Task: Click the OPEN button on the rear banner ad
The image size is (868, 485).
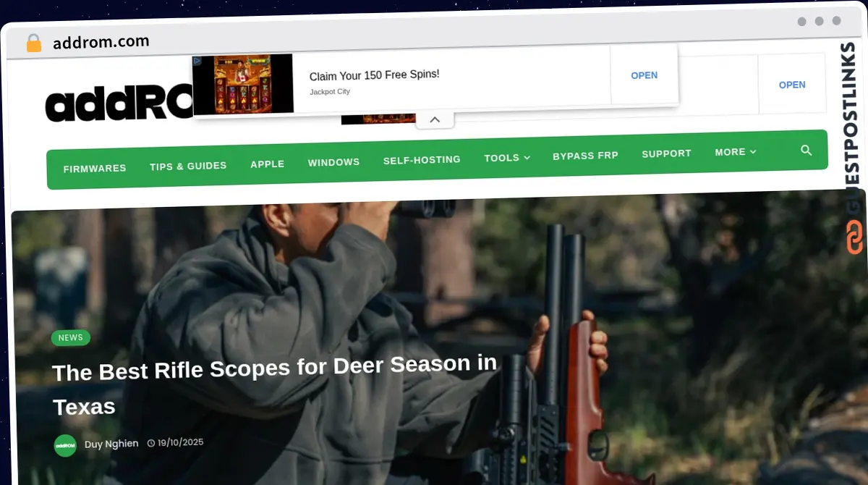Action: pyautogui.click(x=792, y=85)
